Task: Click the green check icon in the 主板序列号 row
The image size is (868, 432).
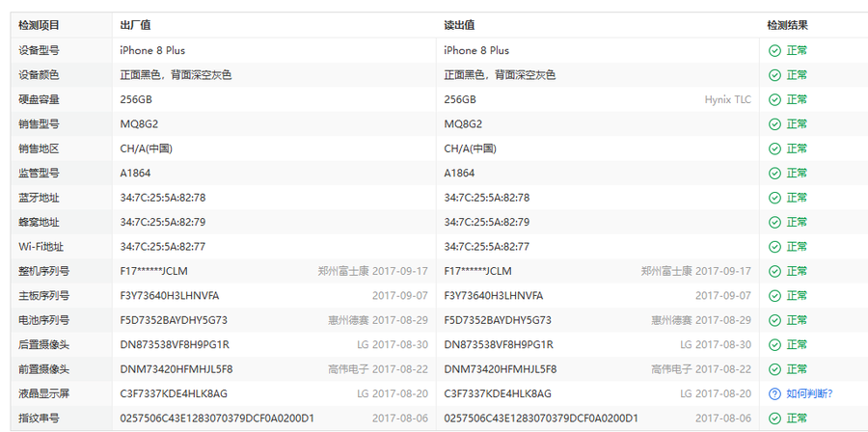Action: pyautogui.click(x=774, y=296)
